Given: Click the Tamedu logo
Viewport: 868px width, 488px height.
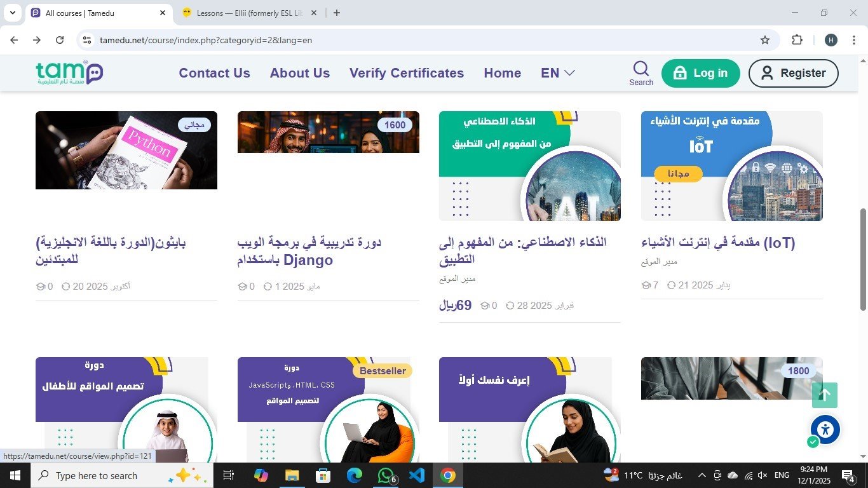Looking at the screenshot, I should [69, 73].
